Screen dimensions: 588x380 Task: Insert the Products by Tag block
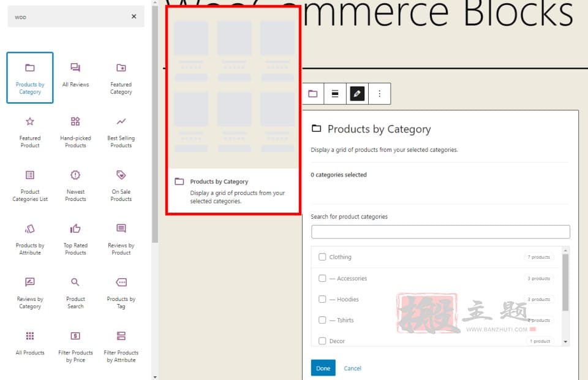pyautogui.click(x=121, y=292)
